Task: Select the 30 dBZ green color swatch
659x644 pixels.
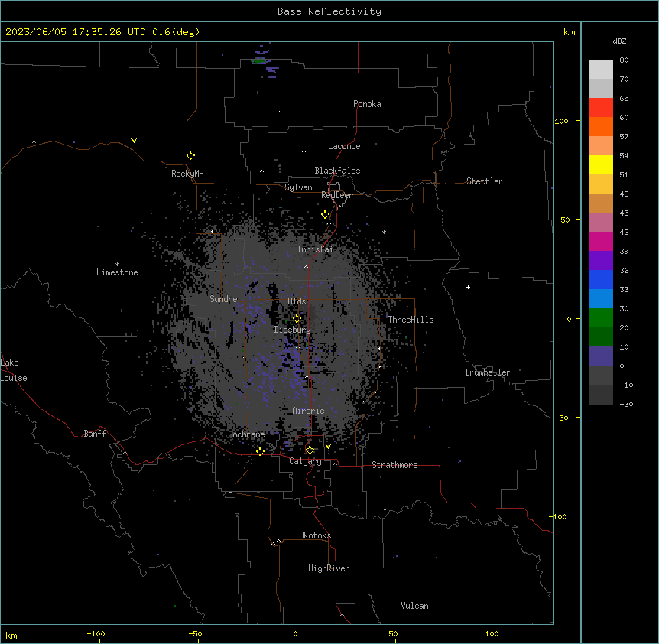Action: (601, 318)
